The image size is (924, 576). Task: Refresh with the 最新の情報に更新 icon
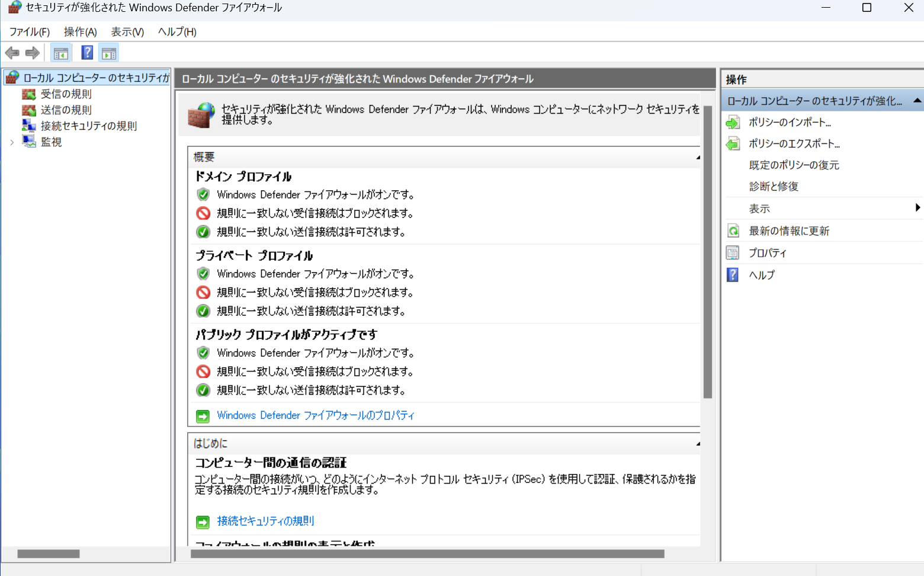(733, 231)
